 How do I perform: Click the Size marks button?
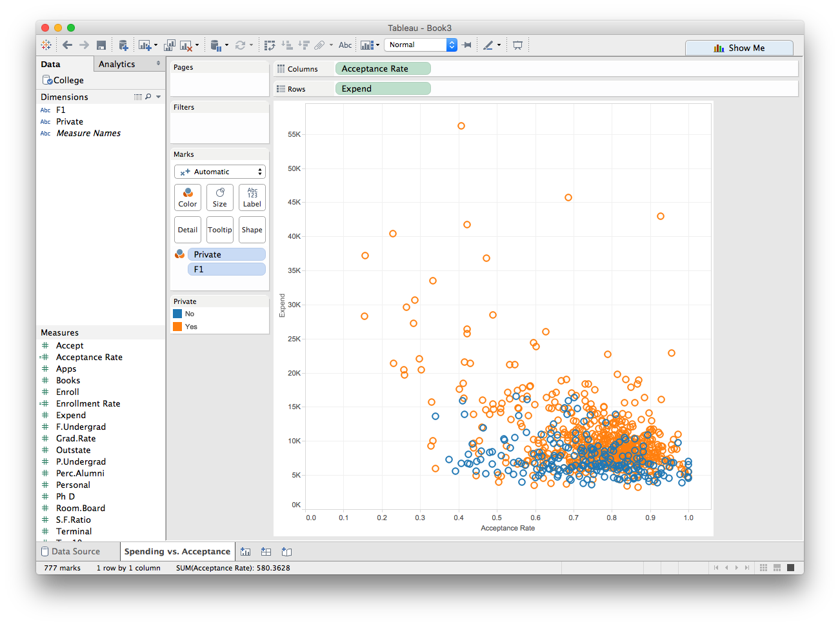pos(220,197)
